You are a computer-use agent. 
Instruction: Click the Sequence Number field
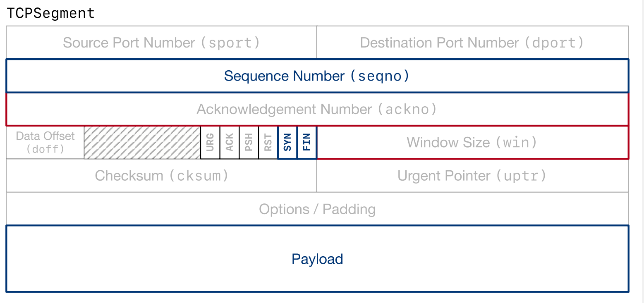[x=317, y=76]
